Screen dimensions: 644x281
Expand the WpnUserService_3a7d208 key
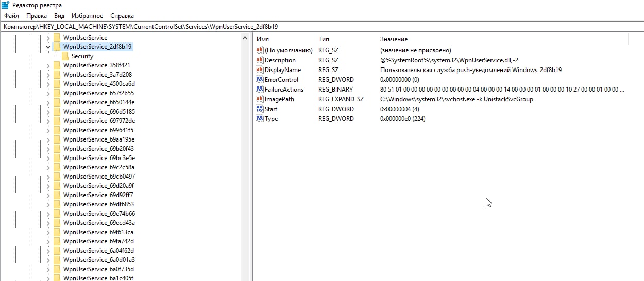coord(48,75)
